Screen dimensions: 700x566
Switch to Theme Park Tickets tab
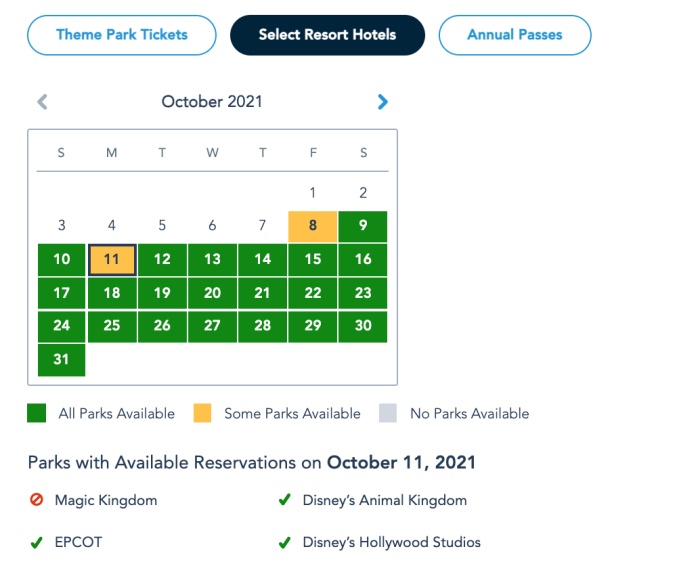coord(122,35)
